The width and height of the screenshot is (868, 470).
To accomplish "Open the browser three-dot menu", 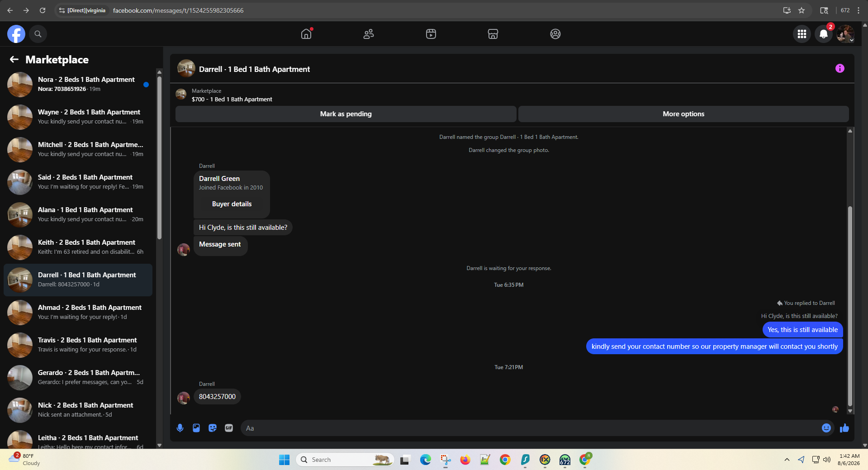I will pyautogui.click(x=859, y=10).
